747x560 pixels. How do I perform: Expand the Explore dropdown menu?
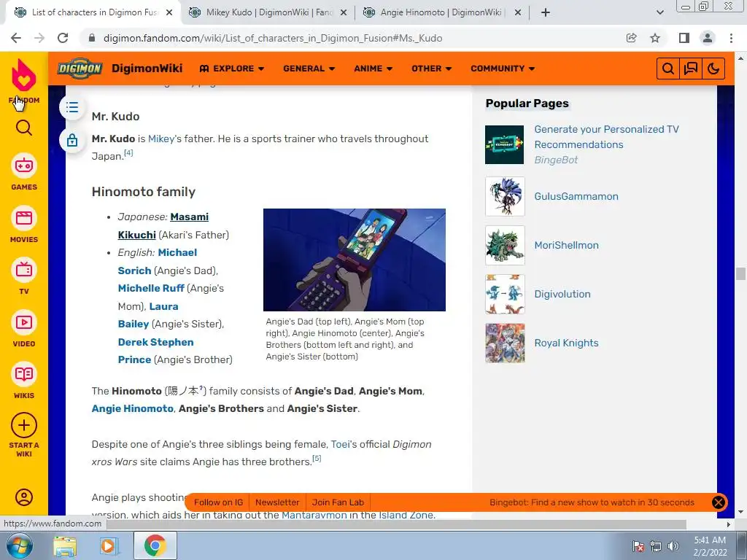tap(231, 69)
